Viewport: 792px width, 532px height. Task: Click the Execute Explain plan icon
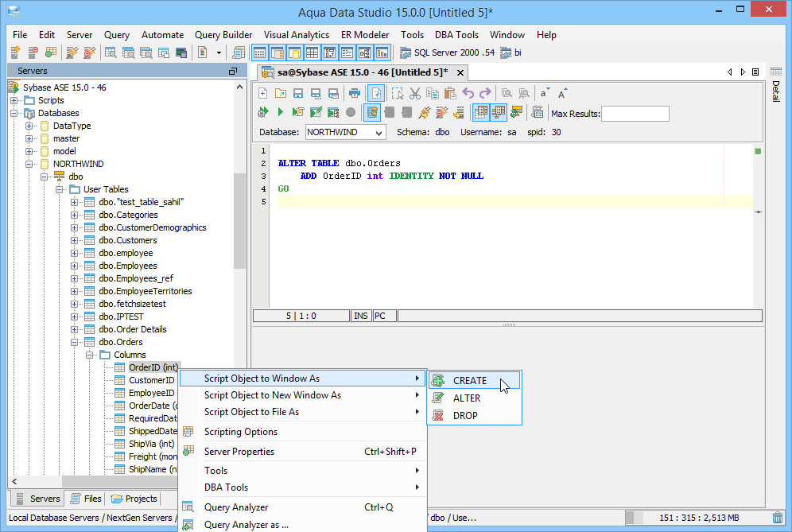(x=333, y=112)
